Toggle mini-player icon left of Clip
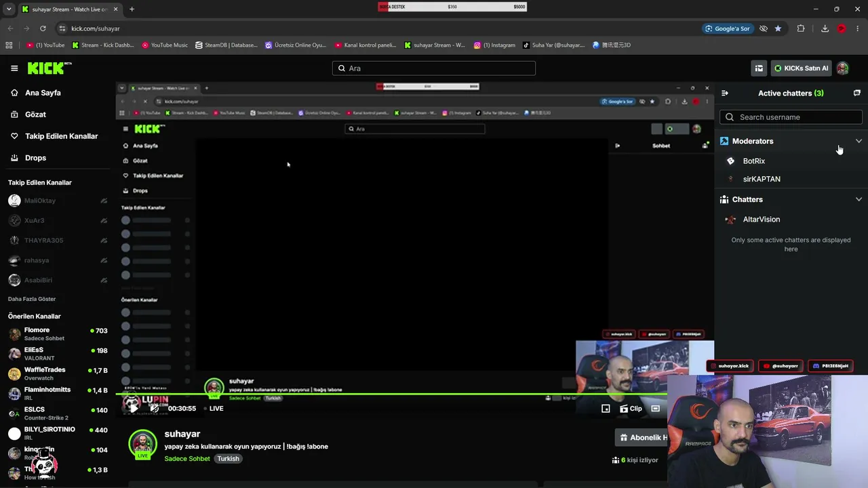 click(606, 409)
